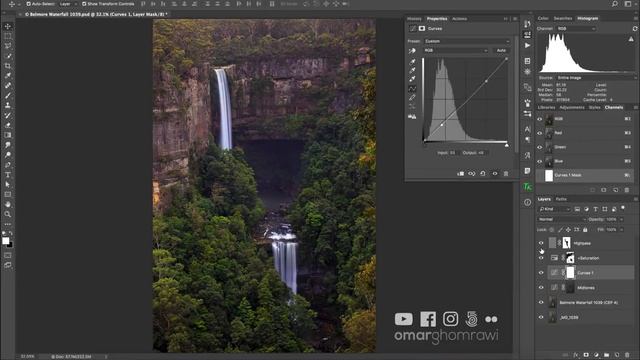Select the Zoom tool in left toolbar
The image size is (640, 360).
(8, 214)
